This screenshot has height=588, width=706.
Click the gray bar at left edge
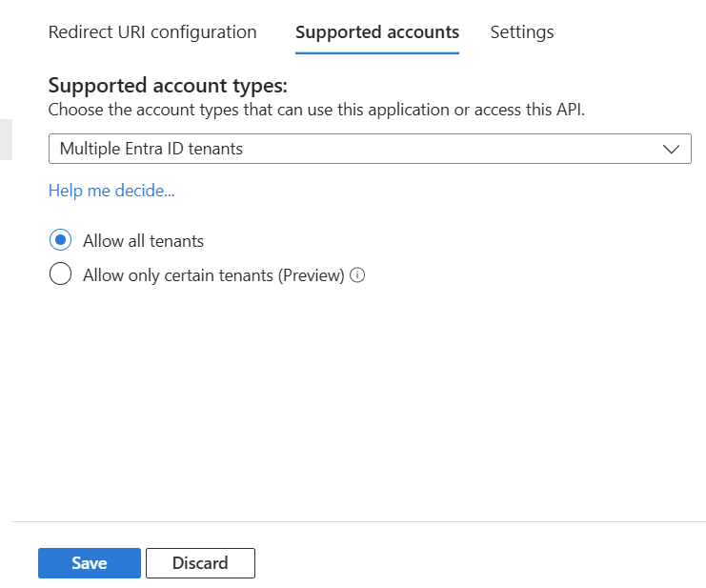point(5,139)
